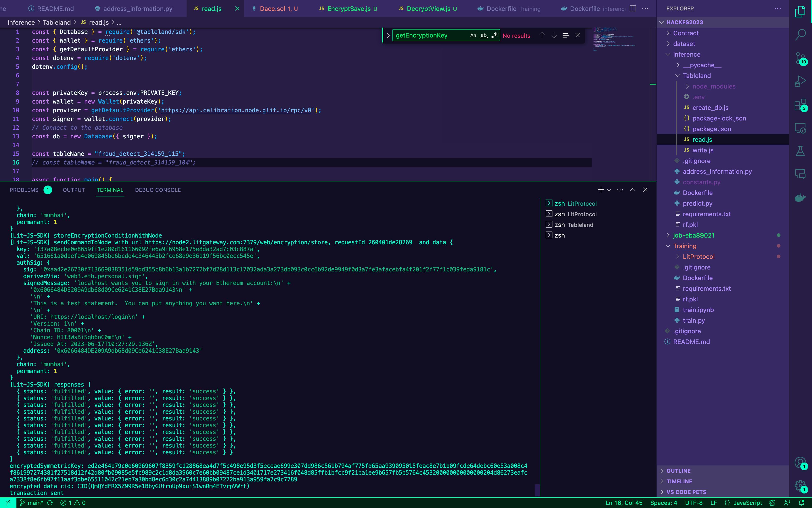Toggle Match Whole Word in find widget
812x508 pixels.
[484, 35]
